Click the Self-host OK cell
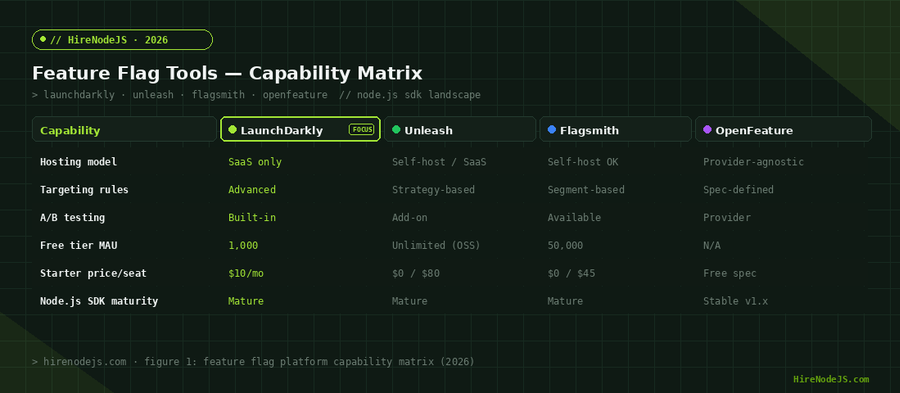900x393 pixels. (x=583, y=162)
